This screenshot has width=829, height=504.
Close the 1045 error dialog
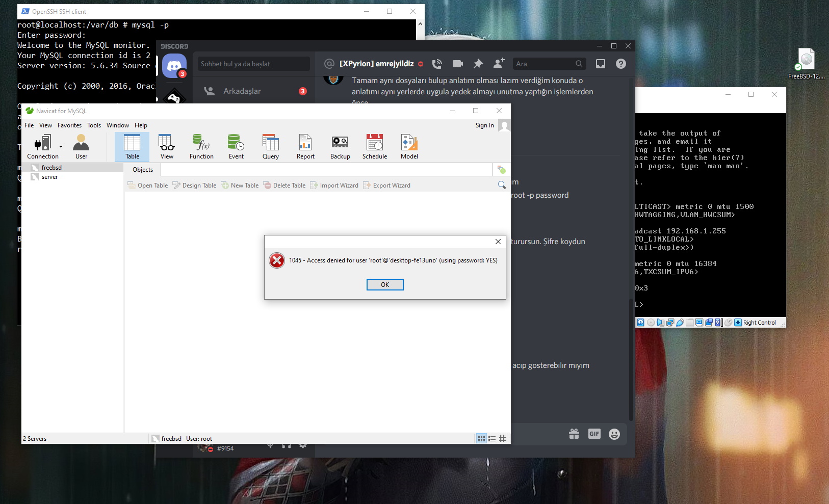coord(498,242)
